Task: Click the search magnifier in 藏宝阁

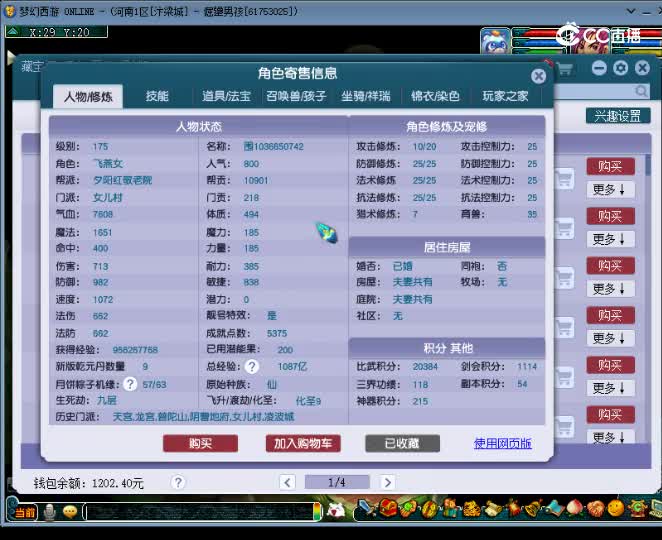Action: click(641, 91)
